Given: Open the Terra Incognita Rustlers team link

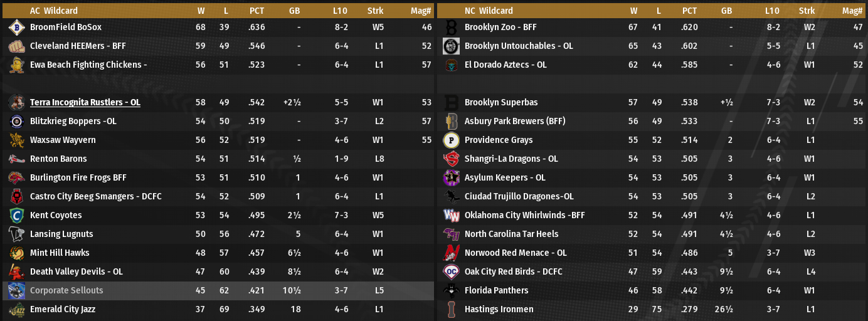Looking at the screenshot, I should (x=85, y=103).
